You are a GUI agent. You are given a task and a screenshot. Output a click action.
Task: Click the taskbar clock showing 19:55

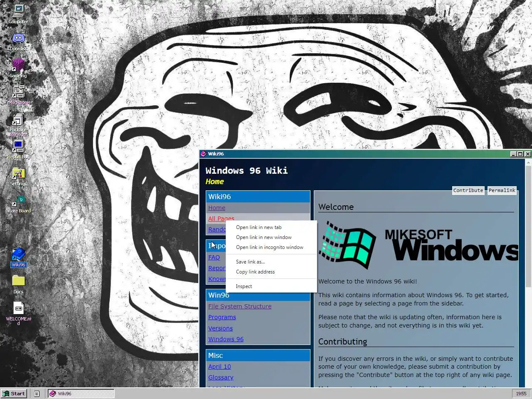(521, 394)
